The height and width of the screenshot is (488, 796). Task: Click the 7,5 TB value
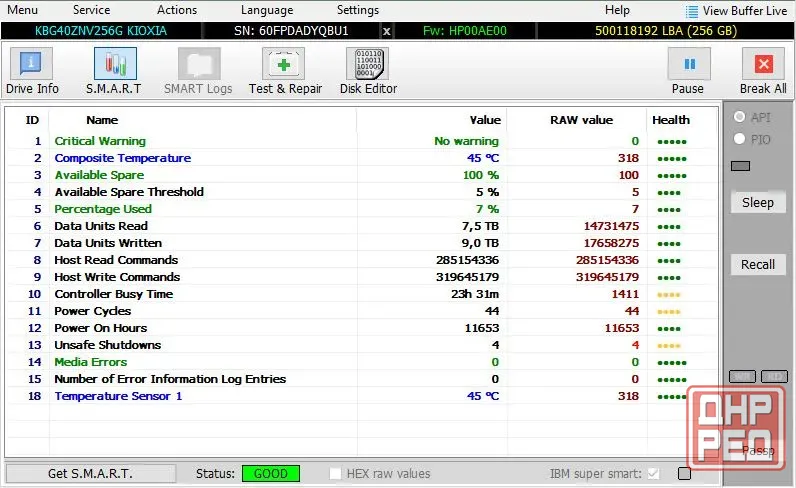[480, 226]
